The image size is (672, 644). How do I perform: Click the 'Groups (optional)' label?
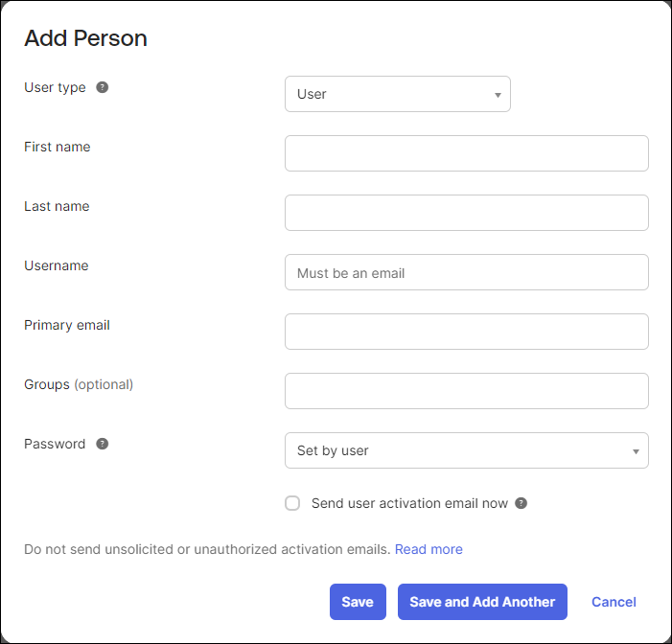tap(79, 385)
